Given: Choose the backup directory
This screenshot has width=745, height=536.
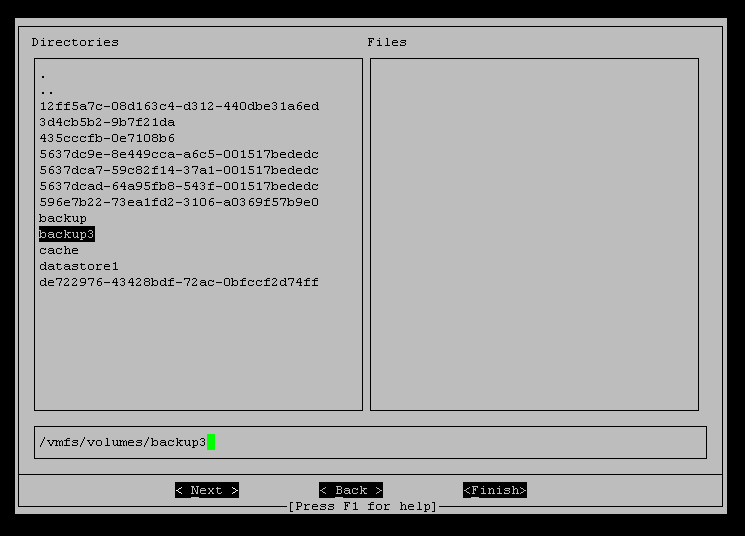Looking at the screenshot, I should point(63,219).
